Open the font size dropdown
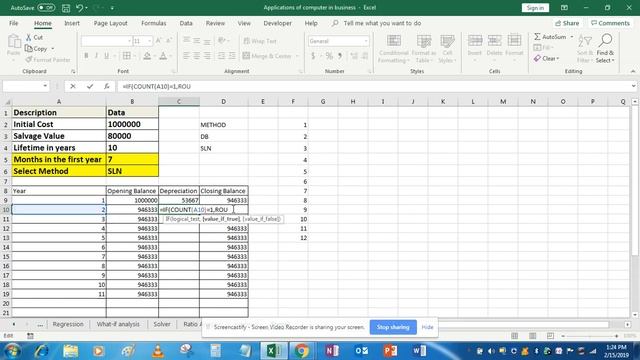Viewport: 640px width, 360px height. 149,41
